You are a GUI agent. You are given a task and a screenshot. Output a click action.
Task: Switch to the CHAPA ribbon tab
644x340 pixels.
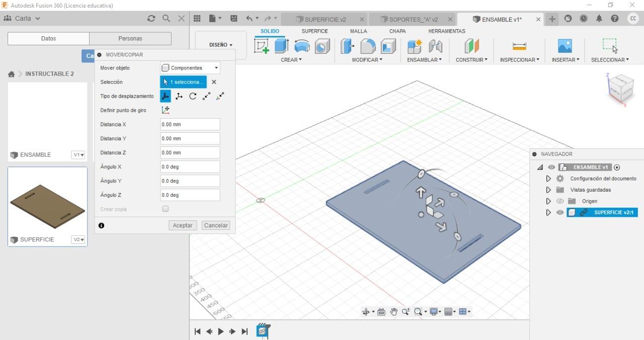pyautogui.click(x=397, y=31)
